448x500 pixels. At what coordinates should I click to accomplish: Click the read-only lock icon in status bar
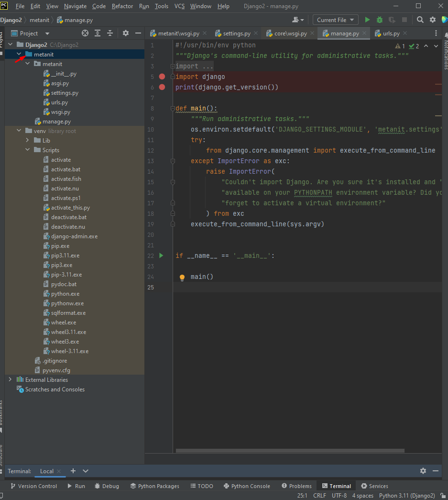443,496
